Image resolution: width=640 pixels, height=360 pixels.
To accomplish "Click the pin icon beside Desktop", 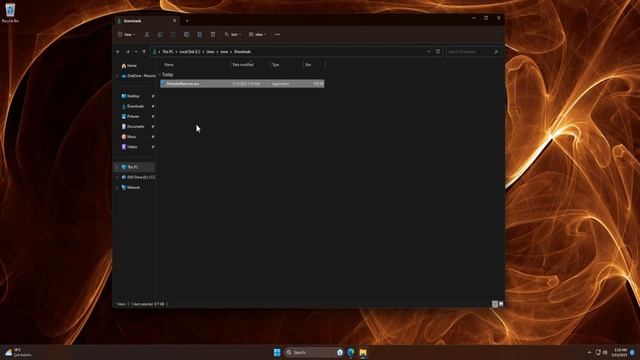I will [x=153, y=96].
